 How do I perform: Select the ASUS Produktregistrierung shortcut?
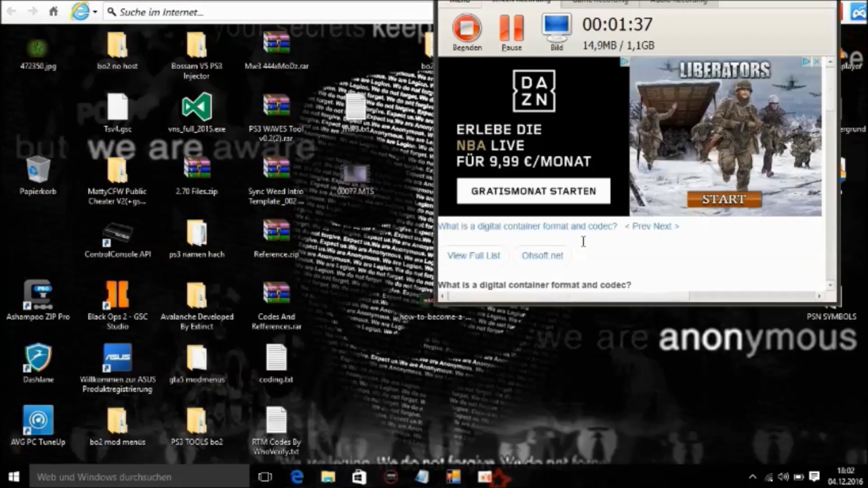click(117, 369)
